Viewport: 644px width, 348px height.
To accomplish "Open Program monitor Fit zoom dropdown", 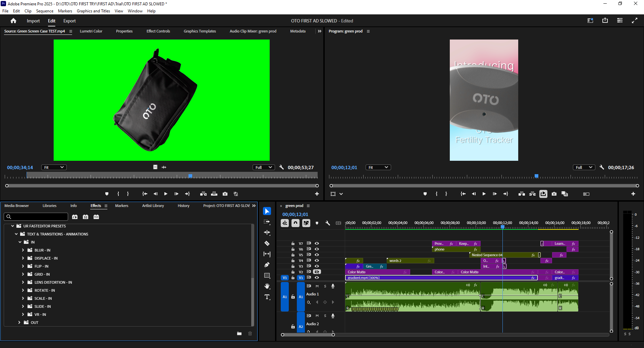I will pos(378,167).
